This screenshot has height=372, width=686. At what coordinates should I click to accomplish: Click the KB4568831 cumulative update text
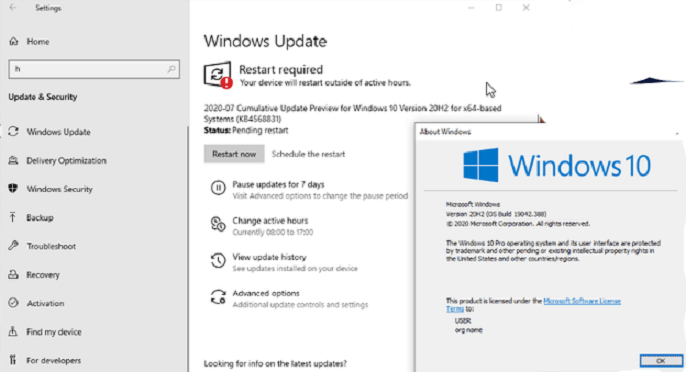352,113
